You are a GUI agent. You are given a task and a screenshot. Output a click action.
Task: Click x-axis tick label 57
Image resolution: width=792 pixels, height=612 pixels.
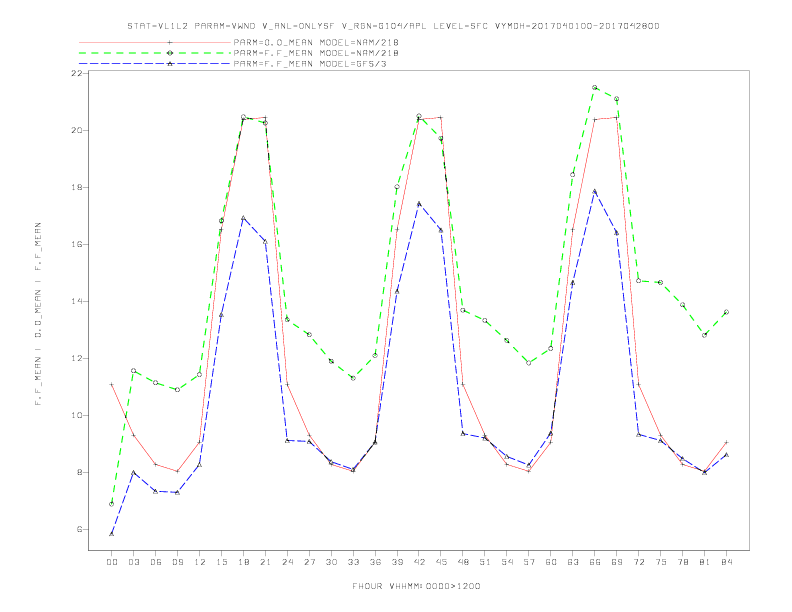tap(529, 562)
